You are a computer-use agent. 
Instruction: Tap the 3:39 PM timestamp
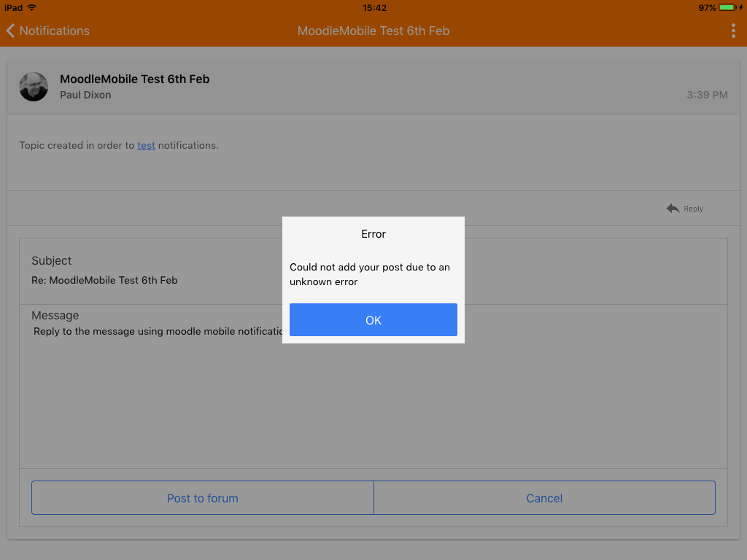click(x=707, y=95)
